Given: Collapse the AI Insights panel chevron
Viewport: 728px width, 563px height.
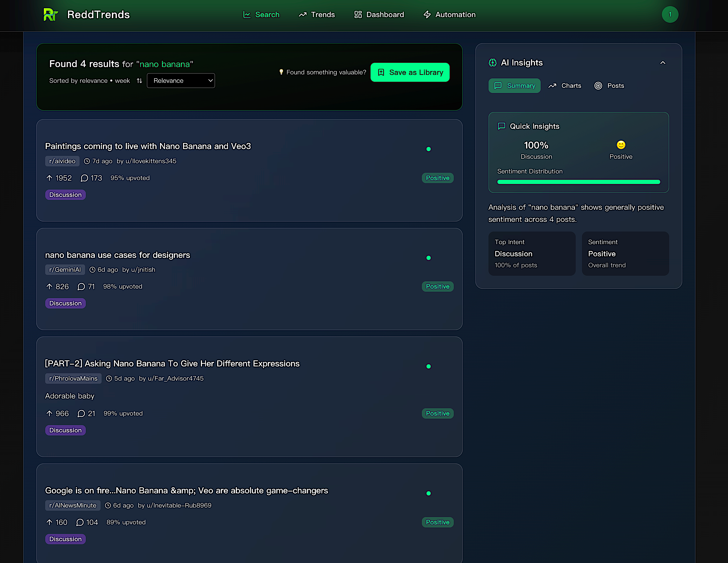Looking at the screenshot, I should [663, 63].
